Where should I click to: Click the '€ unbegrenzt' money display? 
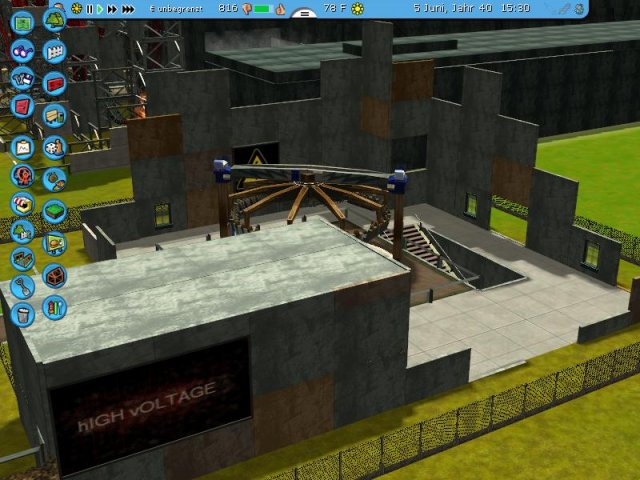176,9
